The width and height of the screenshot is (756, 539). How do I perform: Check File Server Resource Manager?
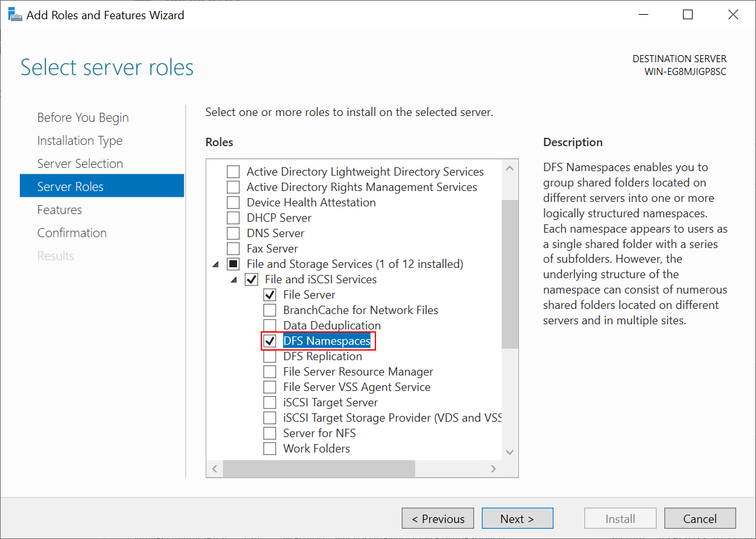pos(270,372)
